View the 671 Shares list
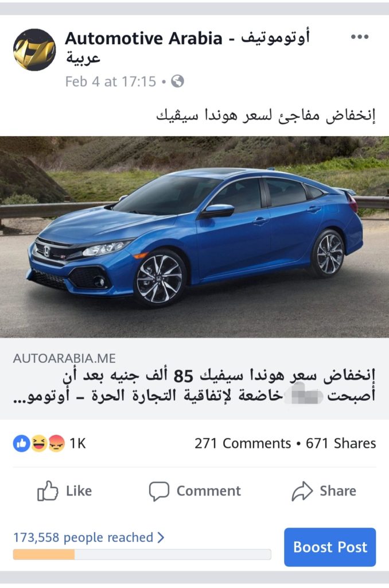Screen dimensions: 389x588 (341, 443)
